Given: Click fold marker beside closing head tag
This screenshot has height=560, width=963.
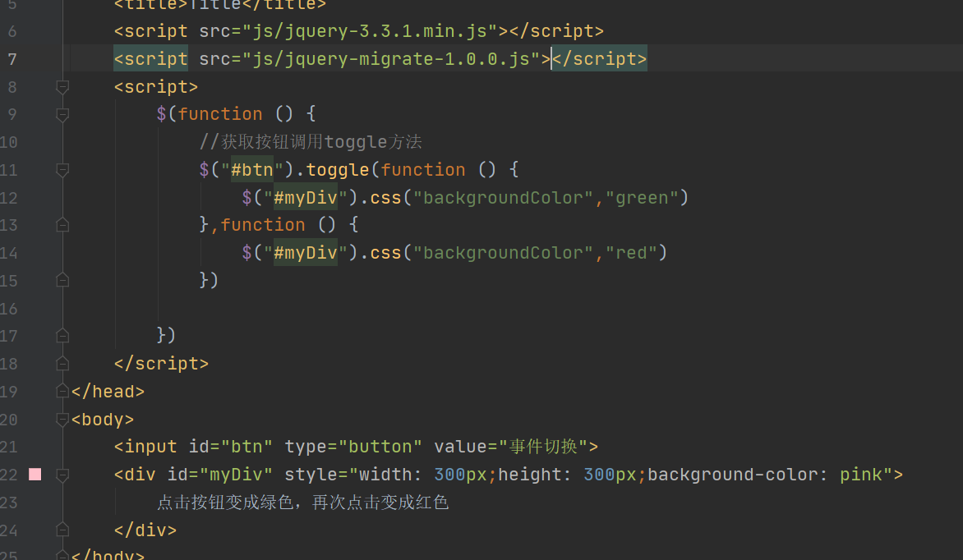Looking at the screenshot, I should pos(62,391).
